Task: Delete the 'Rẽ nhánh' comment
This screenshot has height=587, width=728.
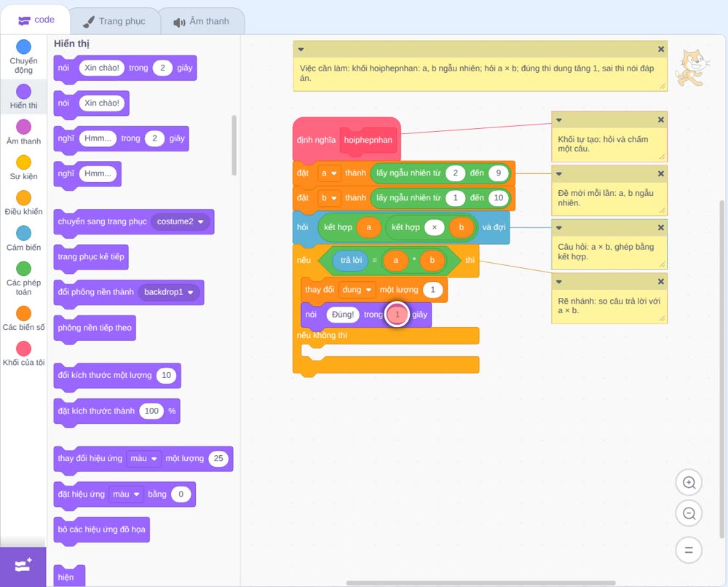Action: (661, 281)
